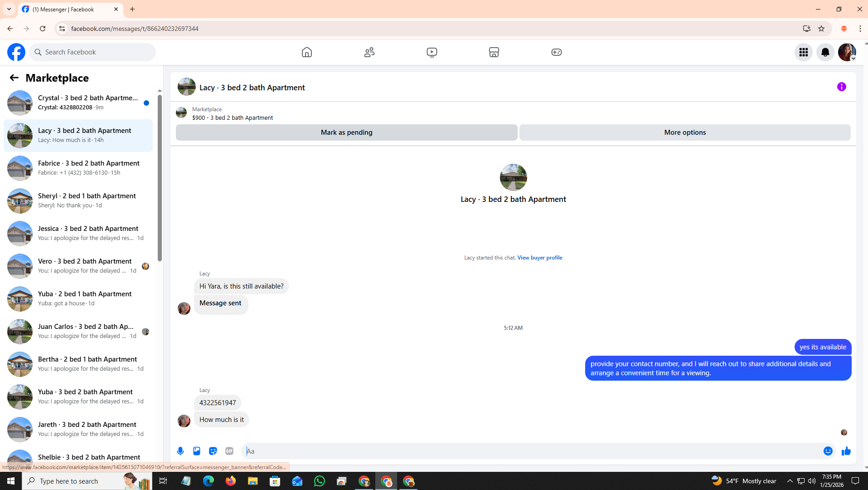Image resolution: width=868 pixels, height=490 pixels.
Task: Choose a sticker from the sticker icon
Action: click(x=213, y=451)
